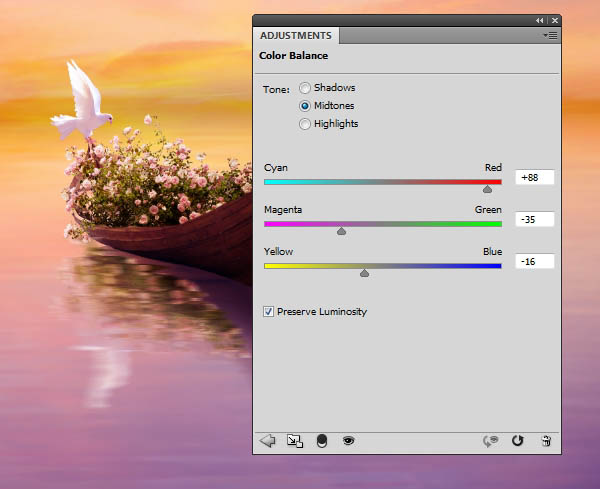600x489 pixels.
Task: Toggle layer visibility eye icon
Action: click(x=348, y=441)
